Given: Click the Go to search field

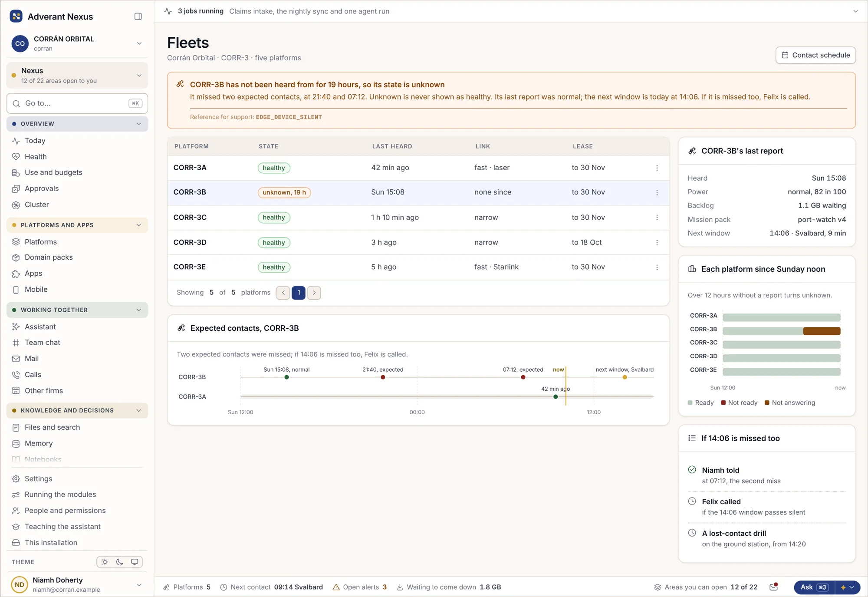Looking at the screenshot, I should coord(77,103).
